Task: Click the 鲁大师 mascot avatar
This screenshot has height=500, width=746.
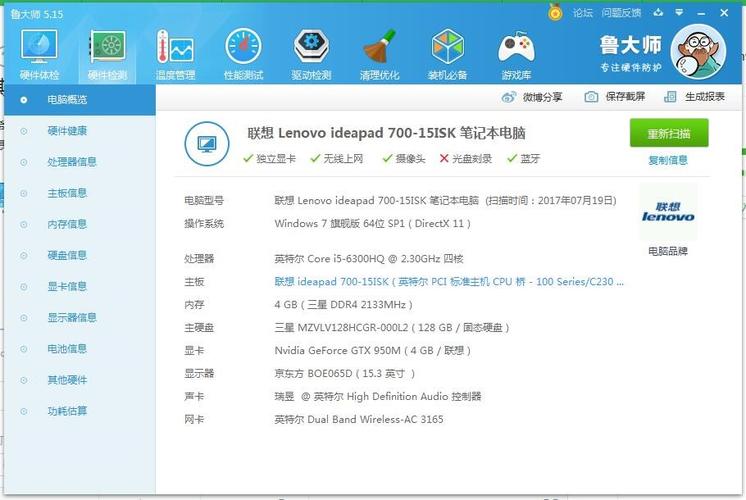Action: point(698,51)
